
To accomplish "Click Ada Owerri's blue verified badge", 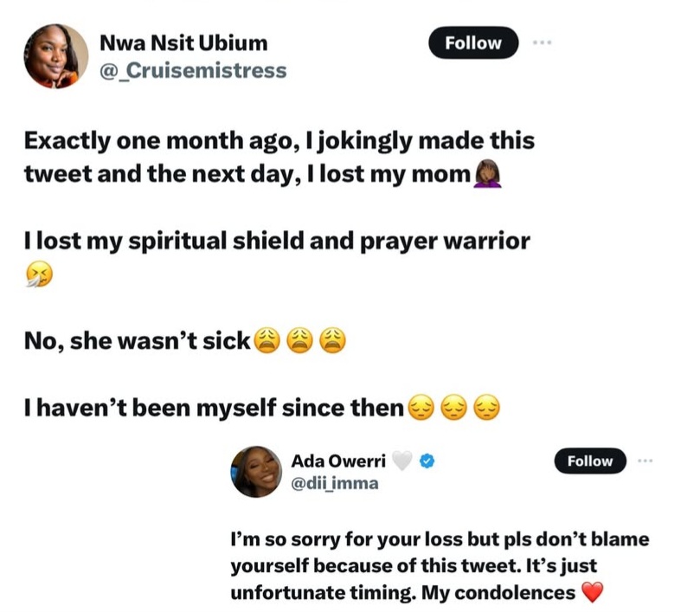I will [426, 461].
